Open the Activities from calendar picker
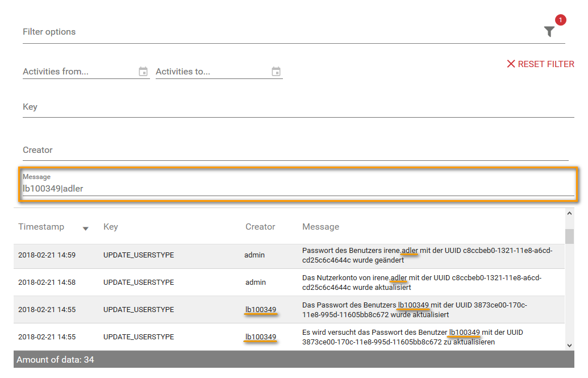Image resolution: width=588 pixels, height=378 pixels. [143, 72]
